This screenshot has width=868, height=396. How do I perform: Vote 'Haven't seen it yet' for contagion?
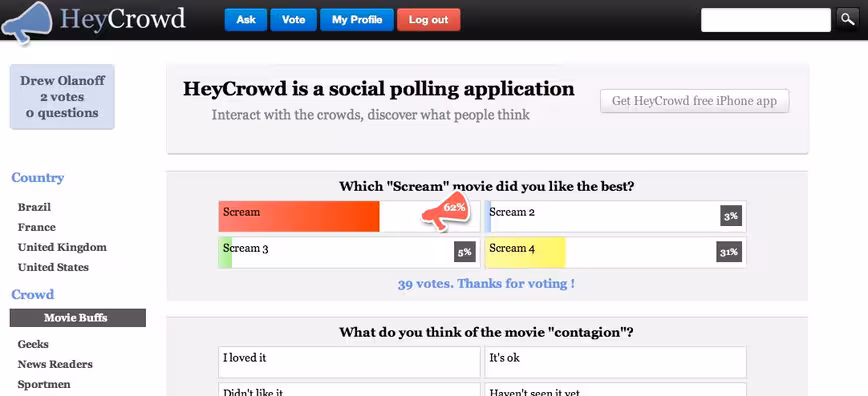tap(616, 390)
